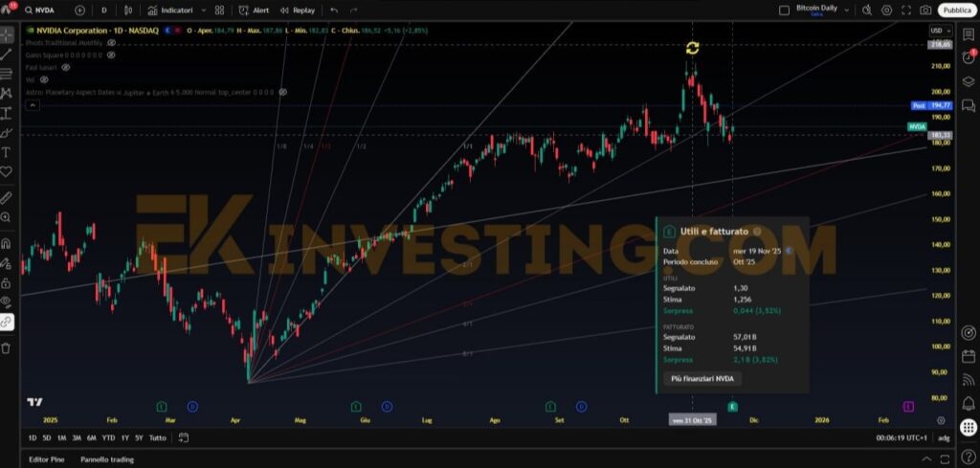Select the trend line drawing tool
The image size is (980, 468).
(x=7, y=54)
